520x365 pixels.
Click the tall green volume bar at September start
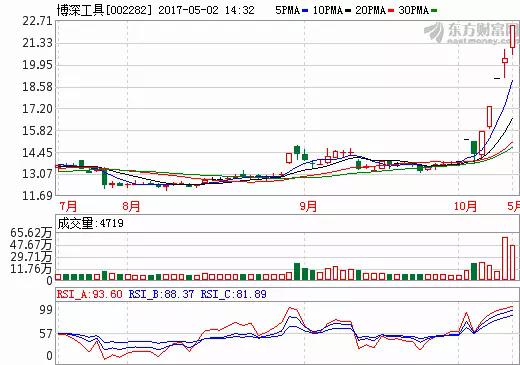pyautogui.click(x=297, y=271)
